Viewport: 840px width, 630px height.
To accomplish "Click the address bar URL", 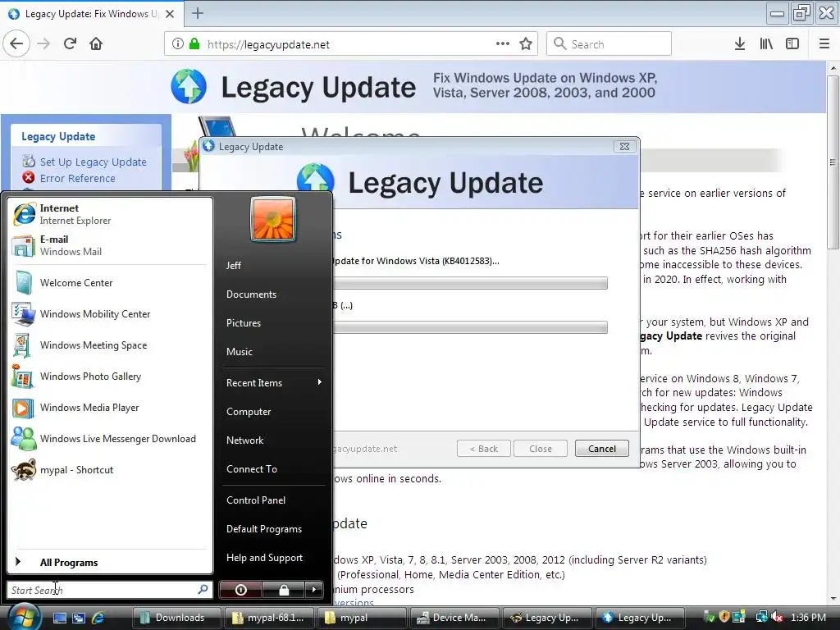I will pos(268,44).
